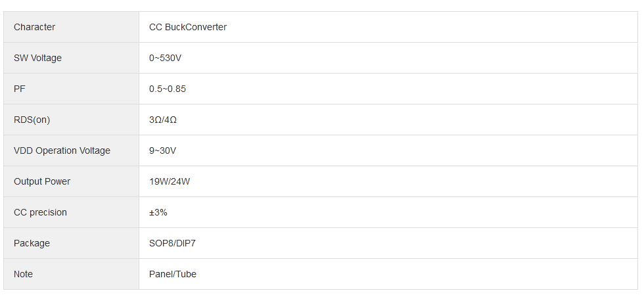The height and width of the screenshot is (295, 644).
Task: Click the Character label cell
Action: [x=34, y=27]
